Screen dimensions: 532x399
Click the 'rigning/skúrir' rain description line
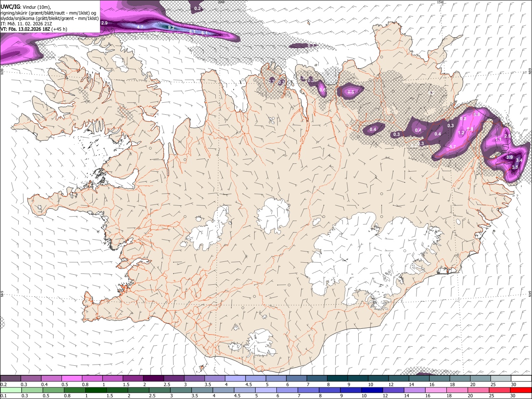[48, 12]
